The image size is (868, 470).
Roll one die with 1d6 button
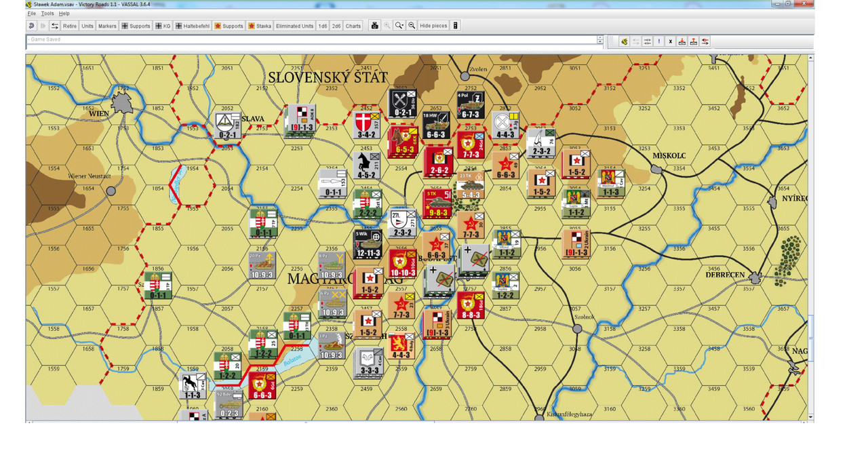323,26
